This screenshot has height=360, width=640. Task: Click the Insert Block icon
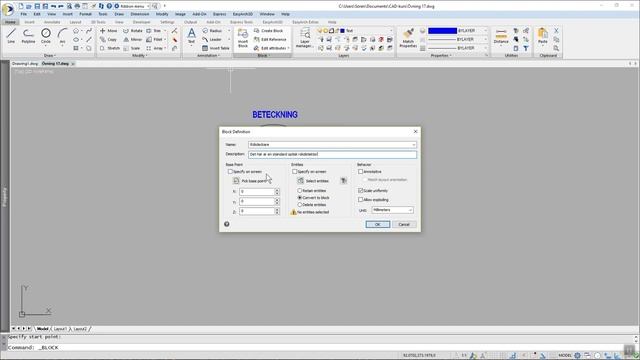pos(243,38)
